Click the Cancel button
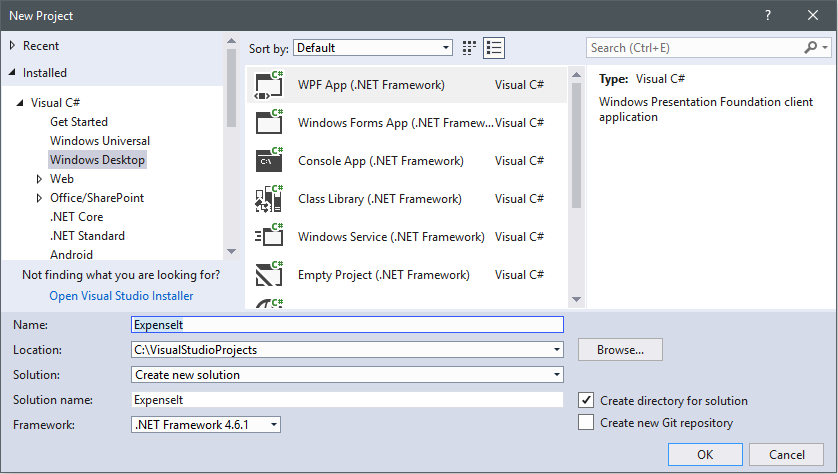This screenshot has height=474, width=838. coord(786,454)
